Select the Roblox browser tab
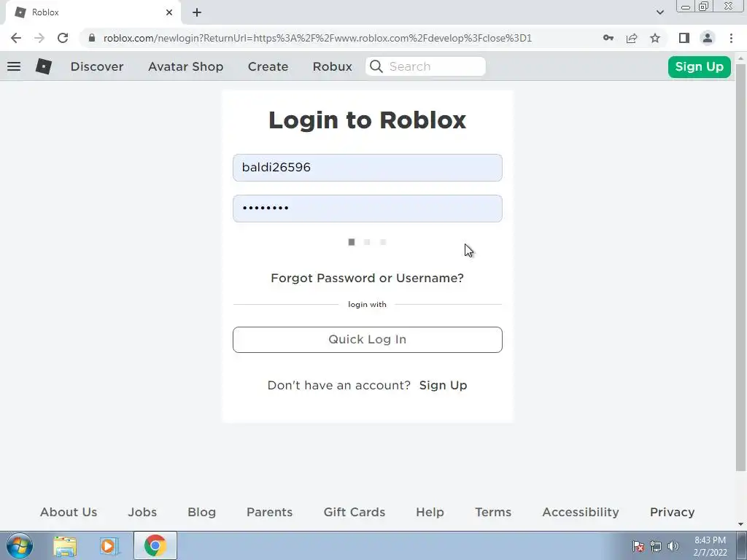747x560 pixels. (93, 12)
